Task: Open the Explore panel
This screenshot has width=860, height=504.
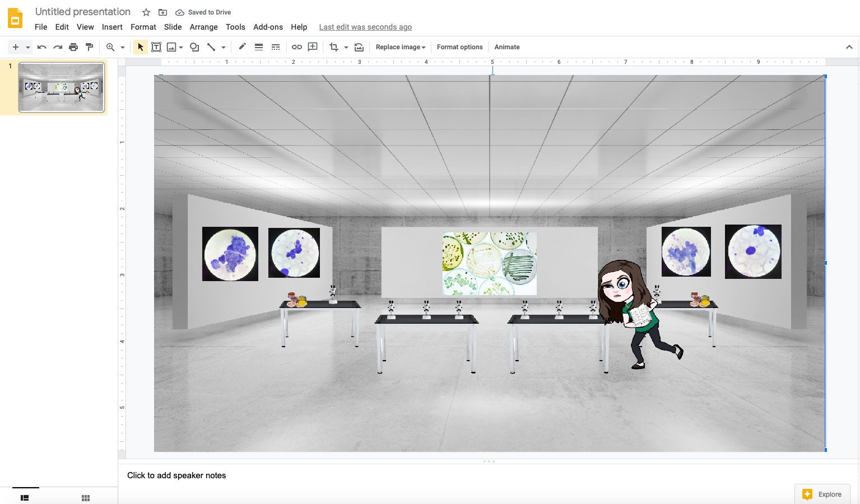Action: click(x=822, y=494)
